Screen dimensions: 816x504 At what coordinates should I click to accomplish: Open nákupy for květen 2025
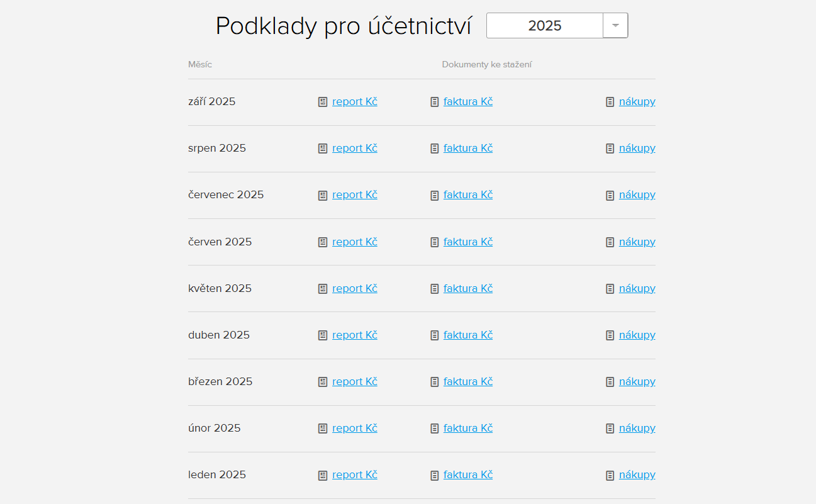(637, 288)
